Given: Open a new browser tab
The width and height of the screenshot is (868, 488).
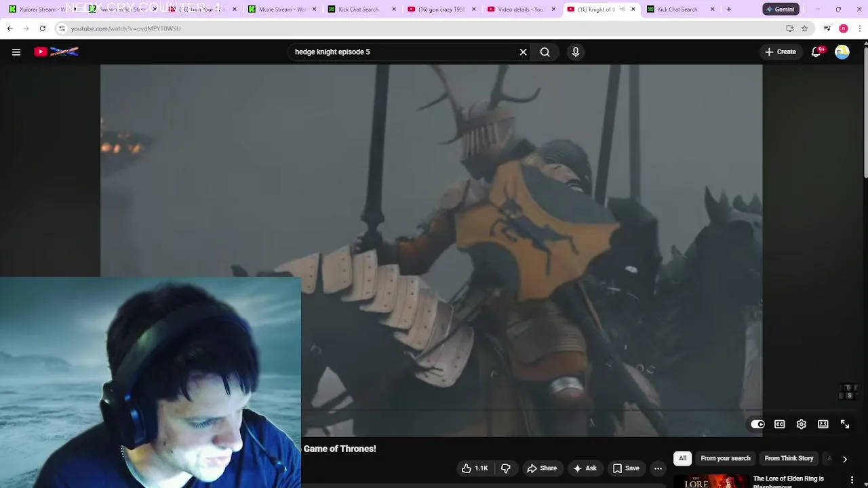Looking at the screenshot, I should pyautogui.click(x=729, y=9).
